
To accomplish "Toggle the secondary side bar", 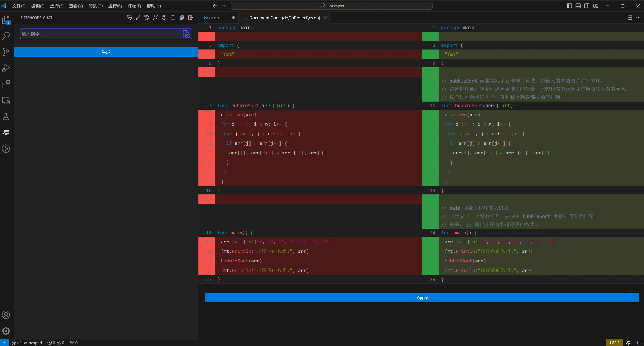I will point(587,6).
